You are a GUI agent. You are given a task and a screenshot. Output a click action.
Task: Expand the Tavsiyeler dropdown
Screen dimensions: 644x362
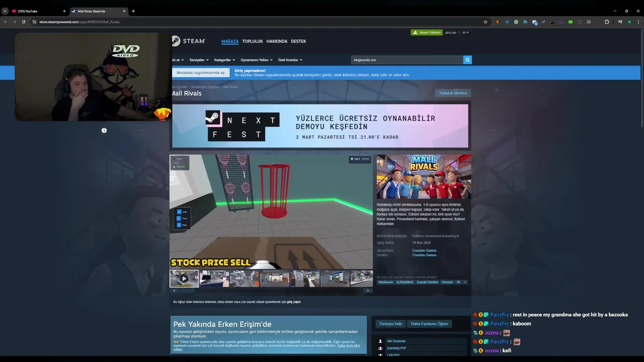pyautogui.click(x=199, y=60)
